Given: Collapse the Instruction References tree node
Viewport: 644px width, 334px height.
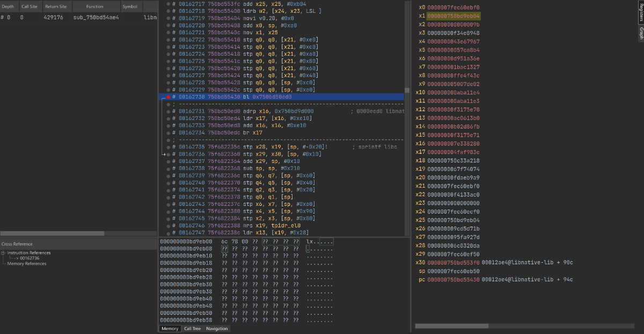Looking at the screenshot, I should (x=3, y=253).
